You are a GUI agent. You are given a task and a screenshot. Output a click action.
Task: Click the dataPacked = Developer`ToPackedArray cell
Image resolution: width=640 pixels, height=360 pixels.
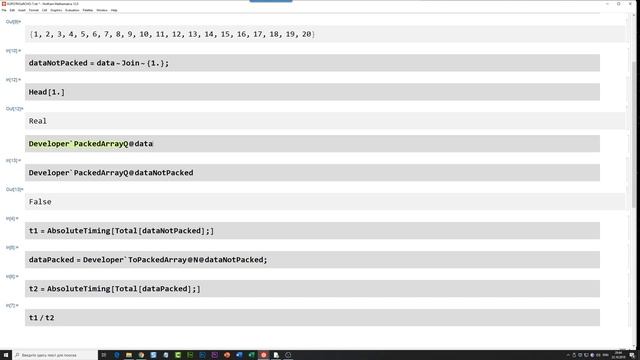point(312,260)
